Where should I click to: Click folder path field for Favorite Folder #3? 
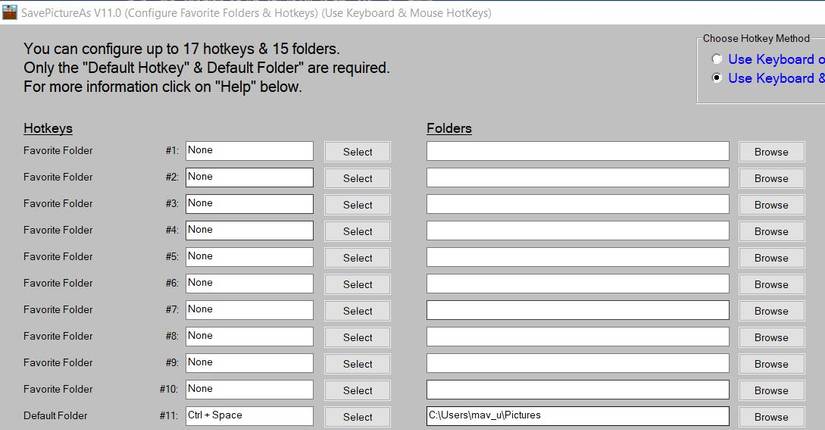point(578,204)
